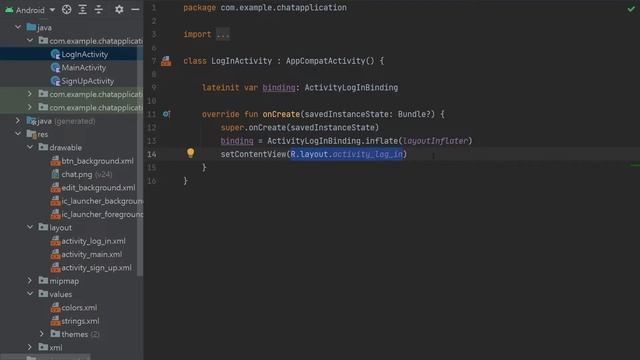Open activity_main.xml layout
Screen dimensions: 640x360
91,254
